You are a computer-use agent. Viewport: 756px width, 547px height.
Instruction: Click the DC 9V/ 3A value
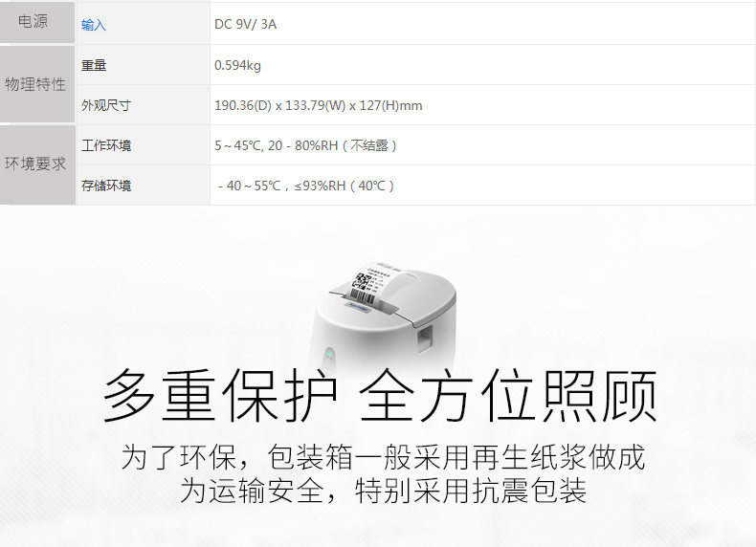coord(245,24)
